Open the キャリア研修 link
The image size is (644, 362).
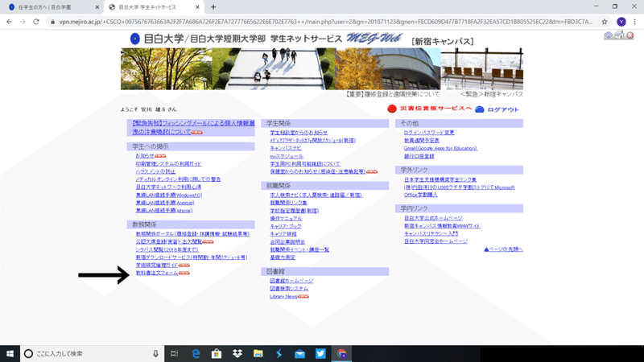point(283,234)
